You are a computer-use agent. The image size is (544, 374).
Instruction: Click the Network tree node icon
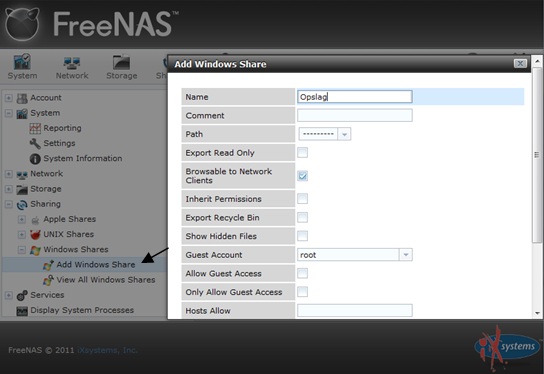(x=22, y=174)
